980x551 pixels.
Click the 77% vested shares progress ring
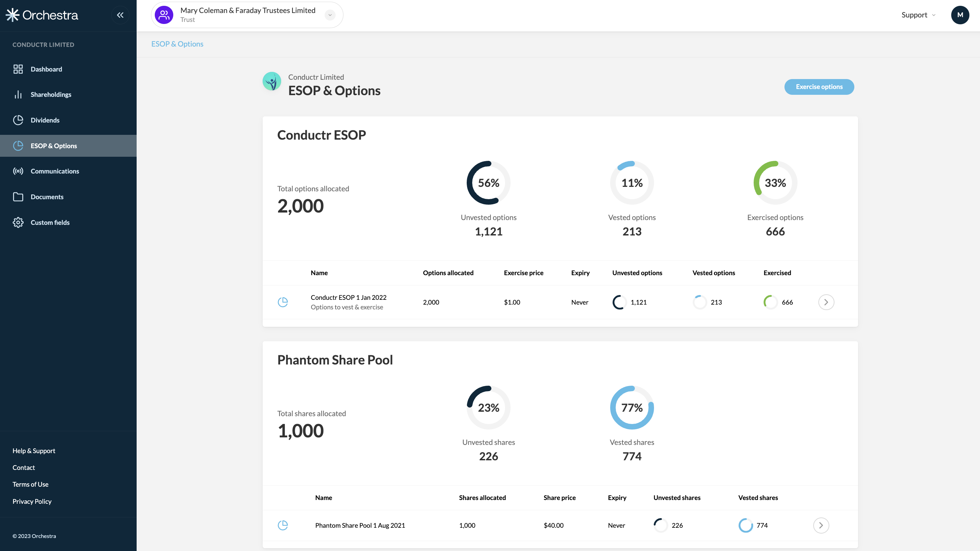click(632, 408)
